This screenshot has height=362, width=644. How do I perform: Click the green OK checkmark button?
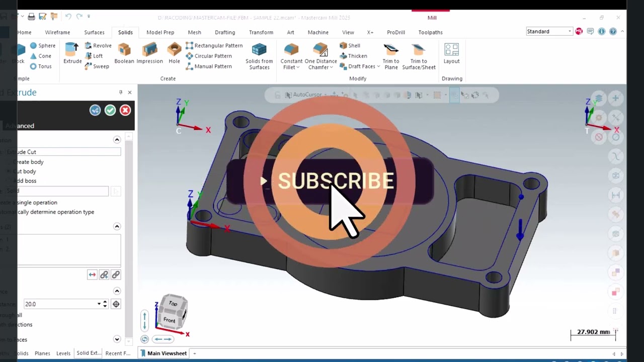tap(110, 110)
